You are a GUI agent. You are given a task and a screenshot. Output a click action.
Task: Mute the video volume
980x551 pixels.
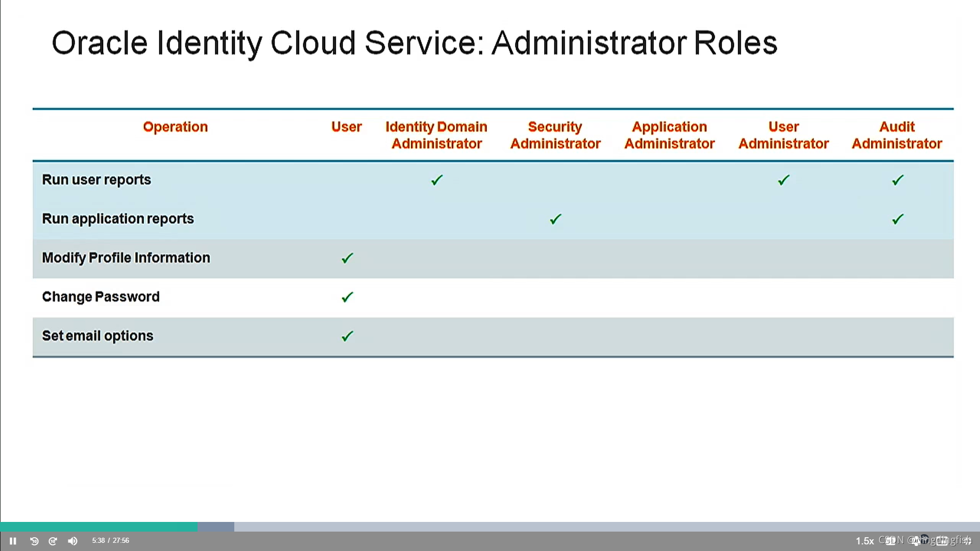pos(72,541)
